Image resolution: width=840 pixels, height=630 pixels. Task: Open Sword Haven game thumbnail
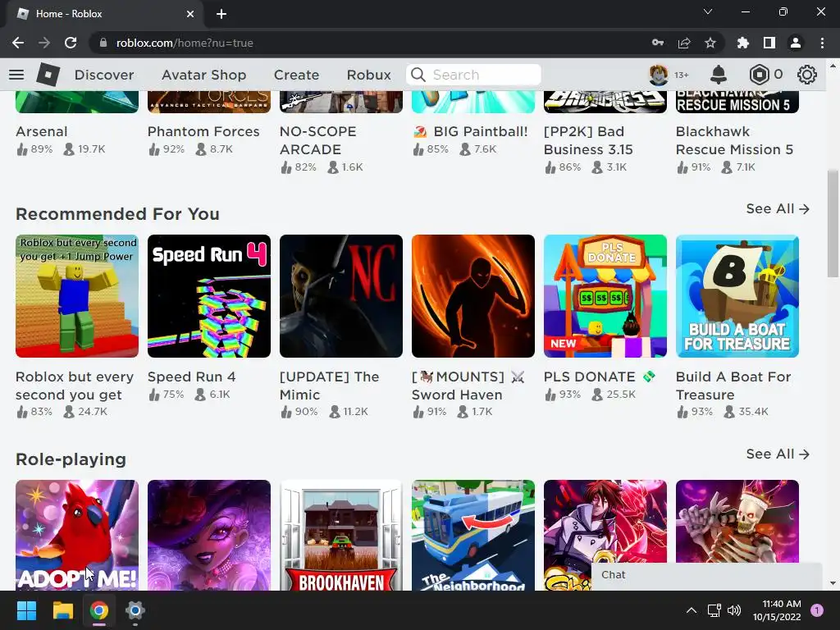pyautogui.click(x=473, y=296)
